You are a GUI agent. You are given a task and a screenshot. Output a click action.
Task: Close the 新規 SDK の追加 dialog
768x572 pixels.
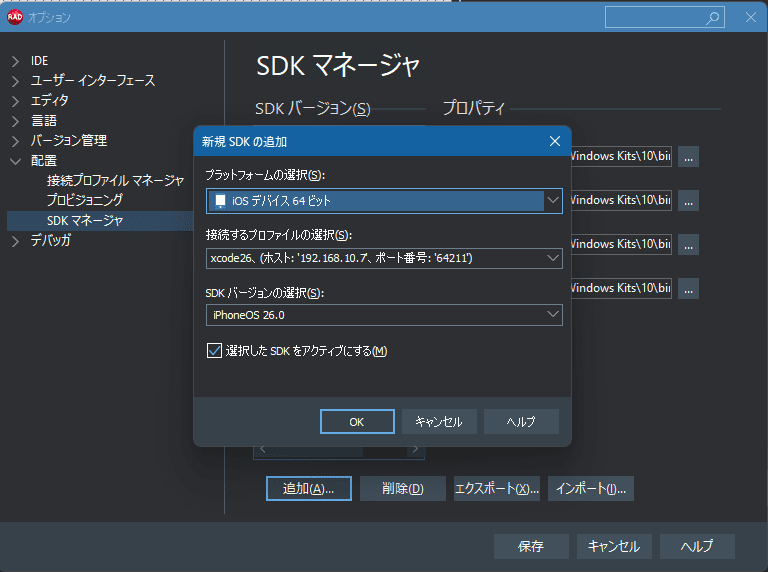(554, 142)
